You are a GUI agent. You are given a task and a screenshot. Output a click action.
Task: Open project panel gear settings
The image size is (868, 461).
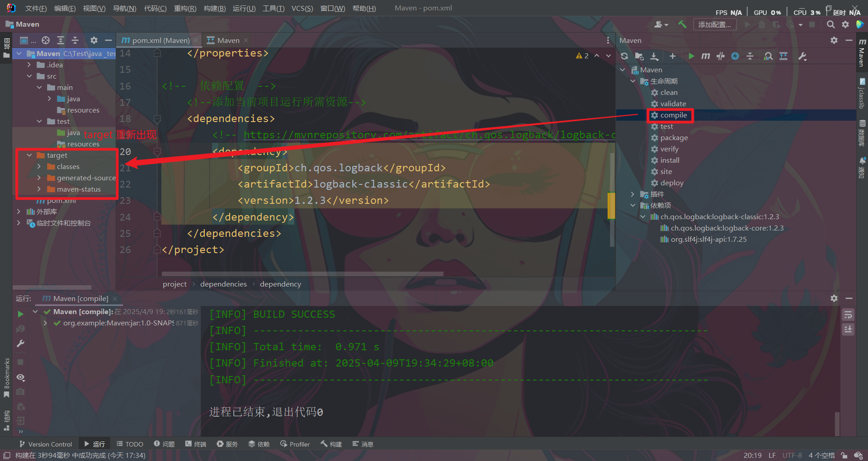[x=94, y=40]
